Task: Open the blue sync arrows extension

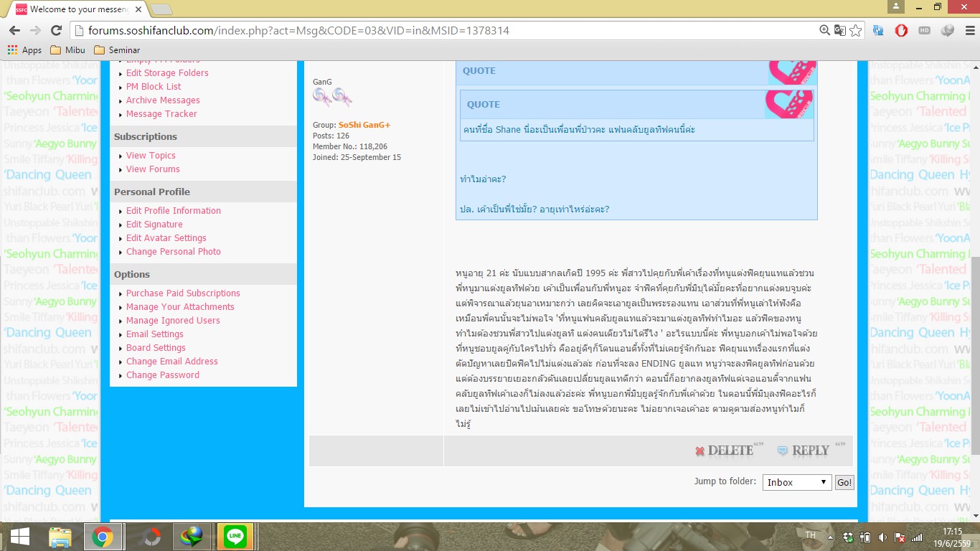Action: tap(878, 31)
